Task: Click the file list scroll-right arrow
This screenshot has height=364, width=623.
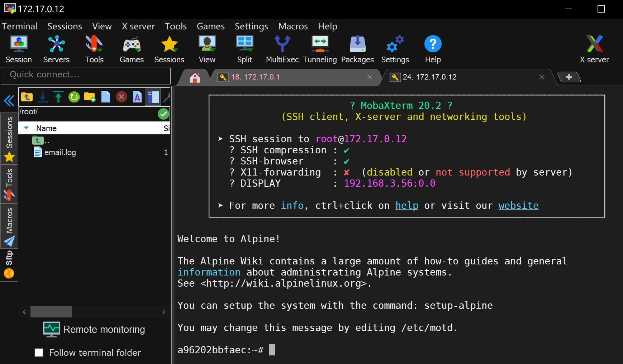Action: (x=164, y=312)
